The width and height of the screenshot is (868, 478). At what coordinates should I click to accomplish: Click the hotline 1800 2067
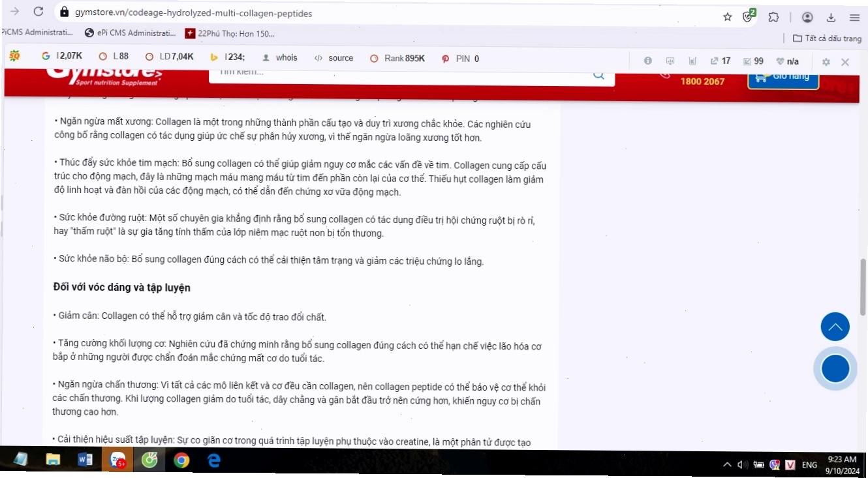702,82
